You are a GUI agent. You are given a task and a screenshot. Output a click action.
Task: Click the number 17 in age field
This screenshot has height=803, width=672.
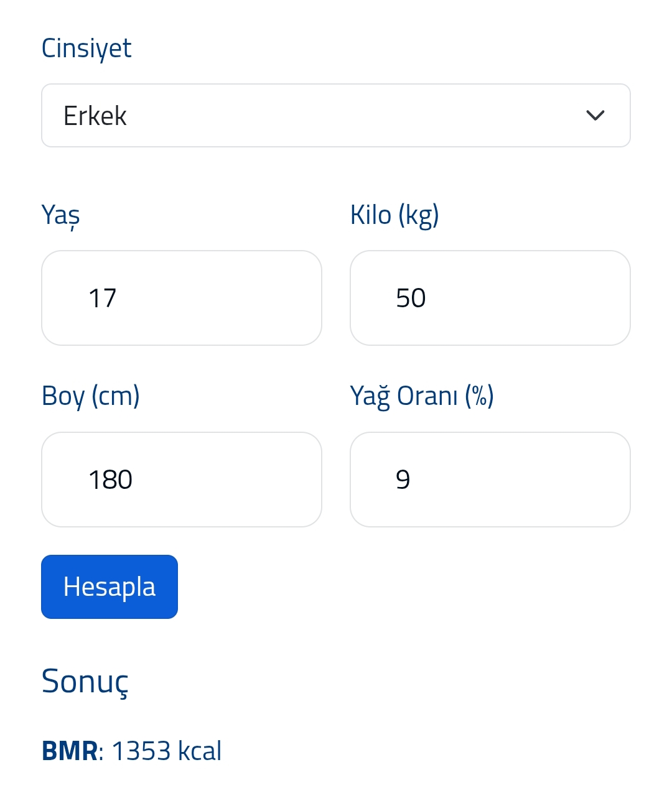pos(103,298)
